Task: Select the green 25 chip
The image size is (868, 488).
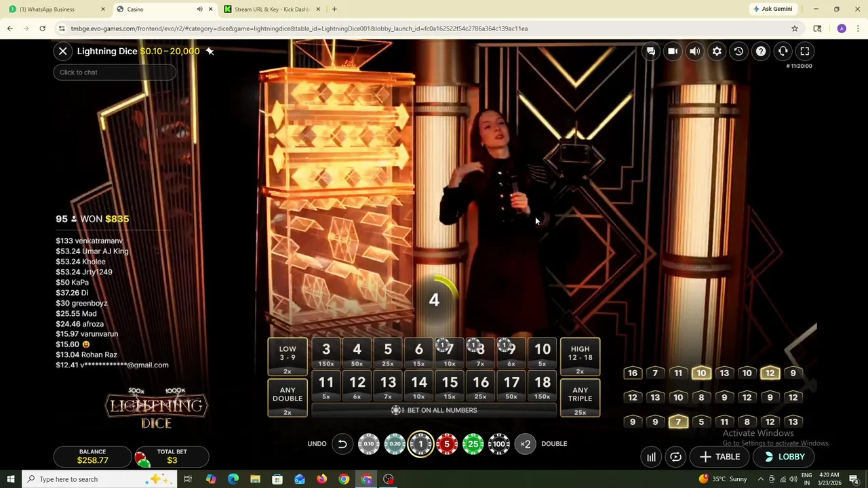Action: (x=473, y=444)
